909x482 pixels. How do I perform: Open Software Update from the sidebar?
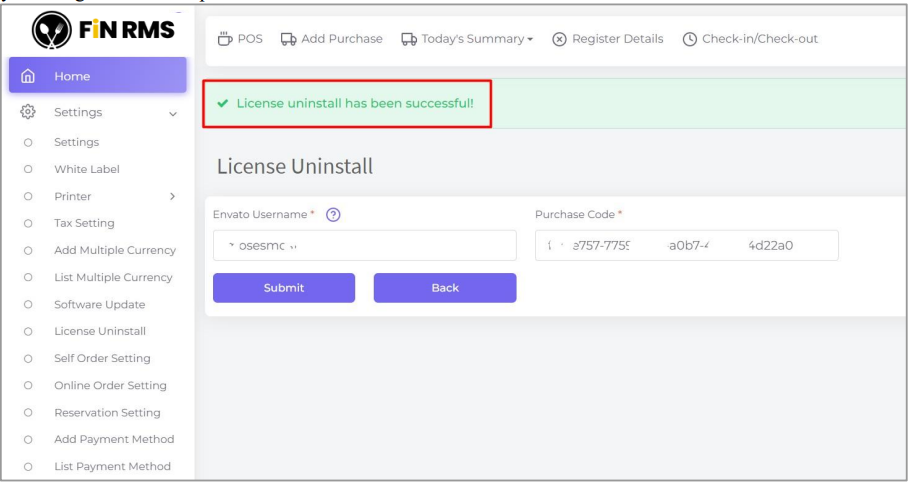click(x=99, y=304)
